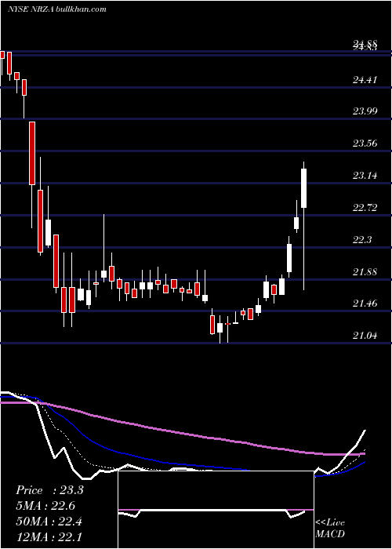Click the 23.14 price level label
The width and height of the screenshot is (392, 549).
pos(365,176)
